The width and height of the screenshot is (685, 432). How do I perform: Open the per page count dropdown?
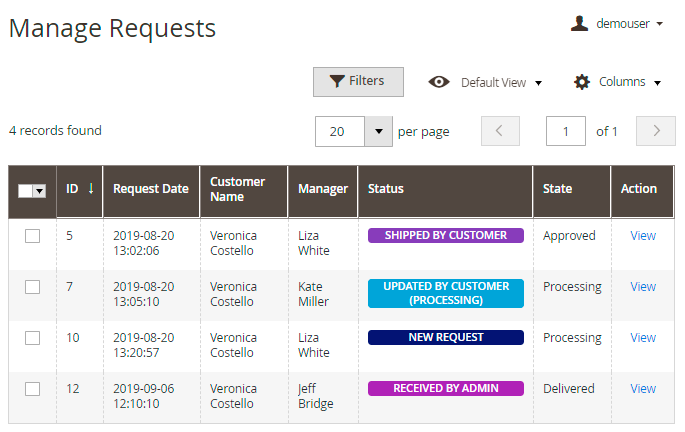click(x=379, y=131)
